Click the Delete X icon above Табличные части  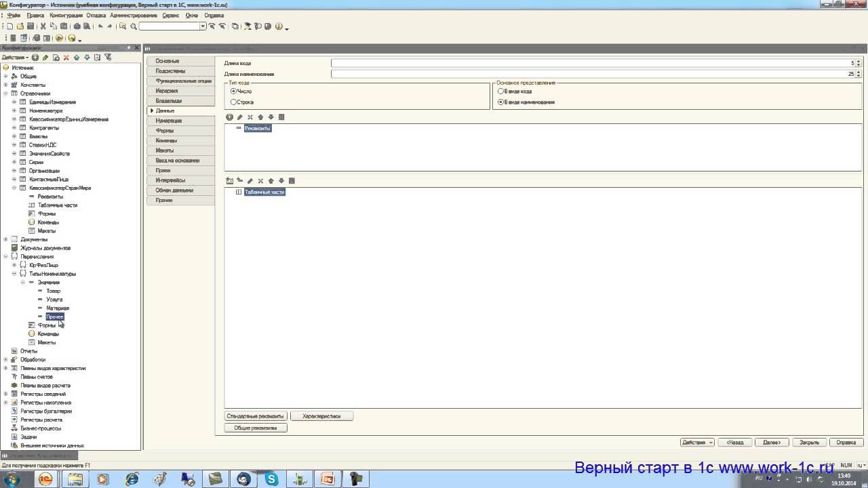tap(260, 181)
